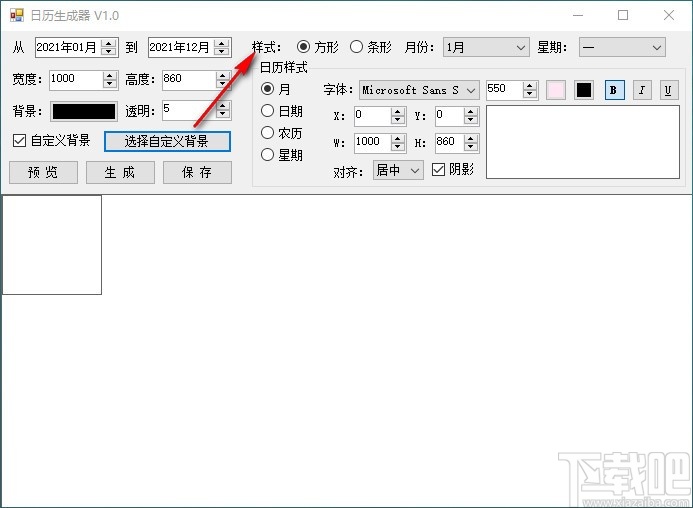Open the 月份 month dropdown
The image size is (693, 508).
486,47
